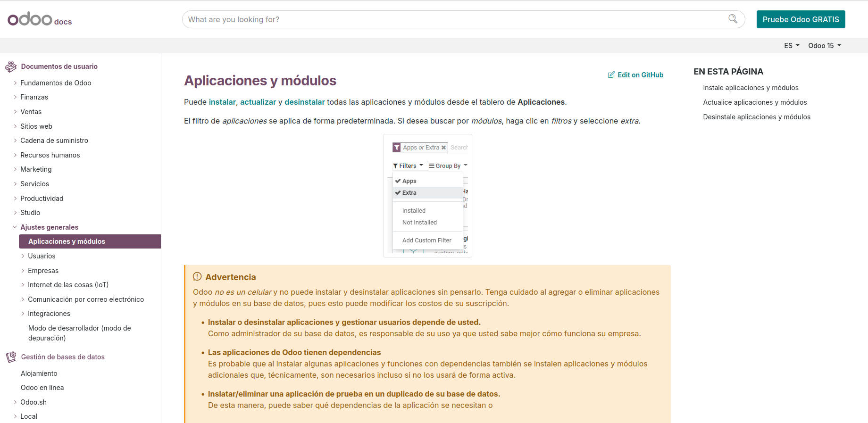This screenshot has height=423, width=868.
Task: Expand the Local sidebar section
Action: tap(28, 416)
